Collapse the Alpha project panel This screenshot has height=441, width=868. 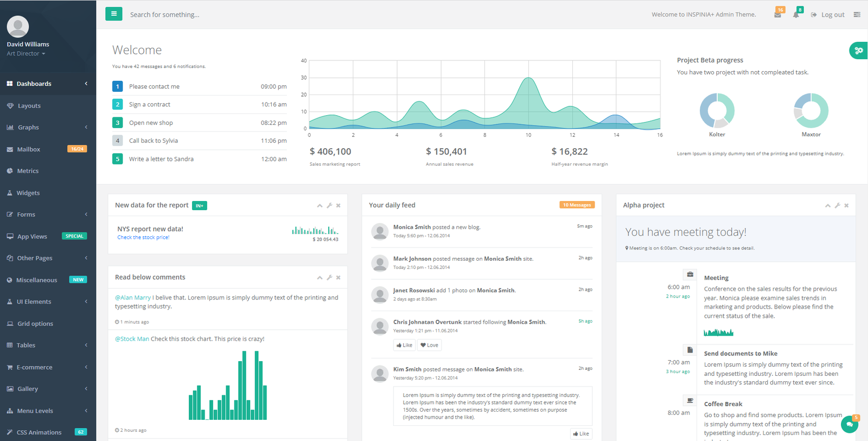point(827,205)
